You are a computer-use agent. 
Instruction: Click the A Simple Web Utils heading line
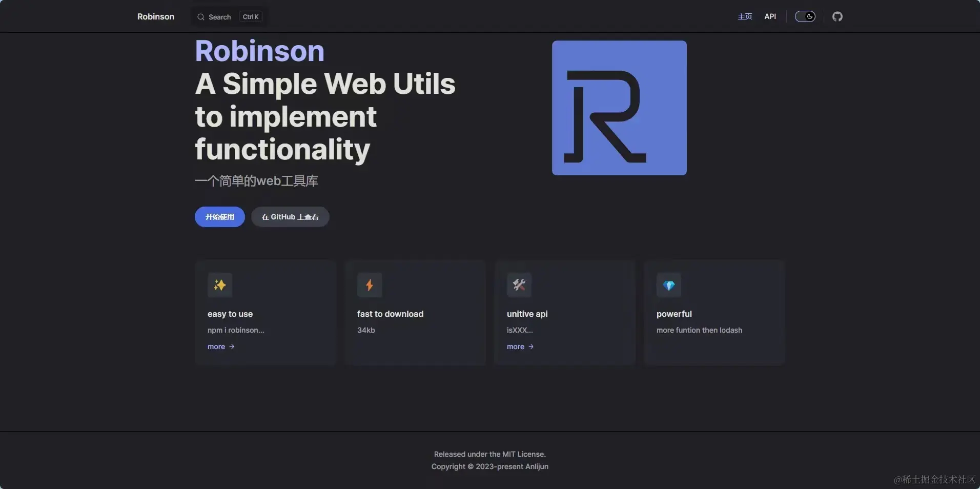[x=325, y=84]
